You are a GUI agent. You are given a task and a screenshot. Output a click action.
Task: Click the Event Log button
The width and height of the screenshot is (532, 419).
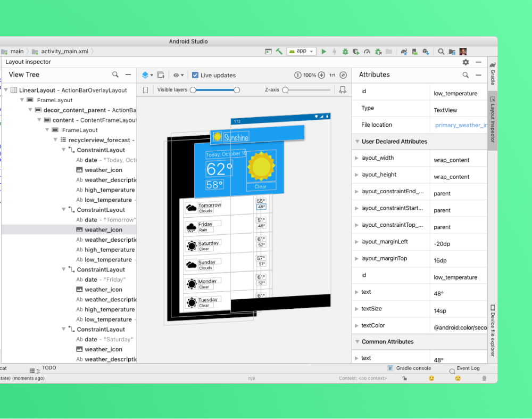468,368
